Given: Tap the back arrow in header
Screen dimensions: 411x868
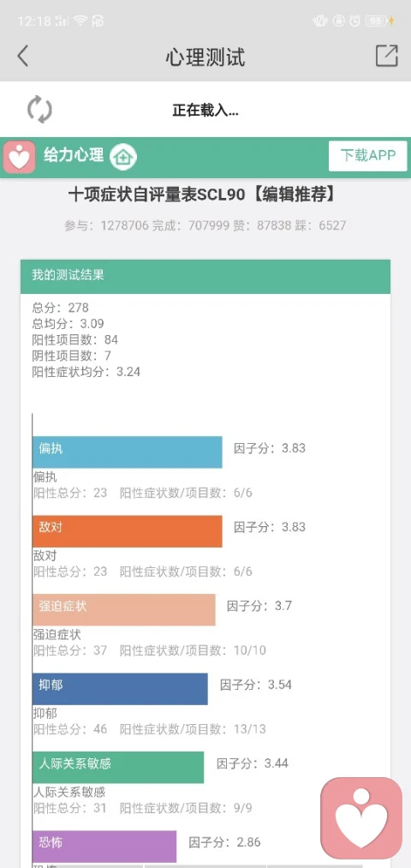Looking at the screenshot, I should coord(22,57).
